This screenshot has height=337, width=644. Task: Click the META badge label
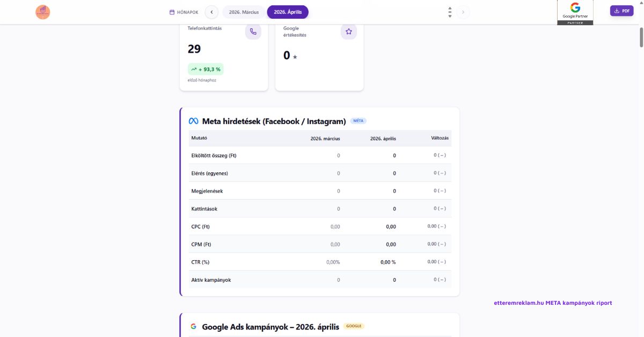(x=358, y=121)
